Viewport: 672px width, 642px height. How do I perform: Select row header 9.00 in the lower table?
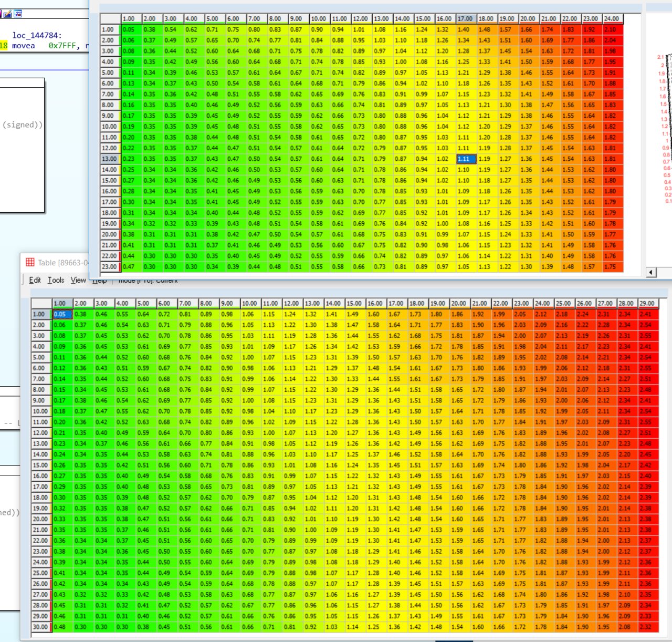coord(41,400)
